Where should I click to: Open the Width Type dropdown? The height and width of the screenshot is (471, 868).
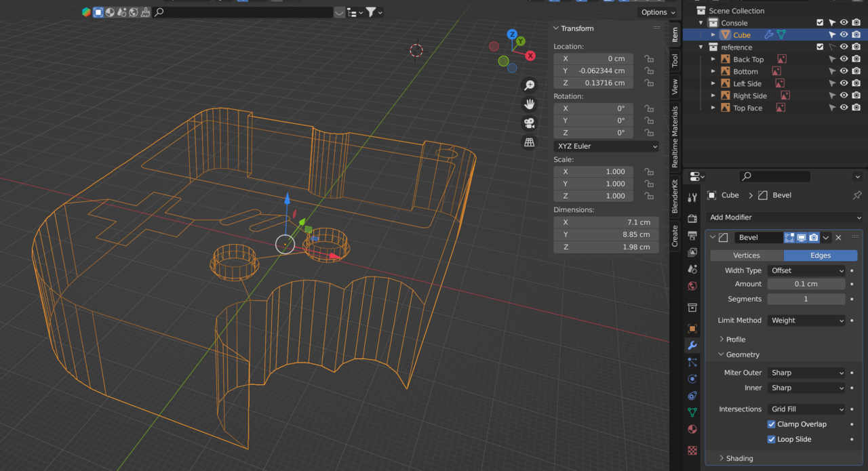[806, 270]
